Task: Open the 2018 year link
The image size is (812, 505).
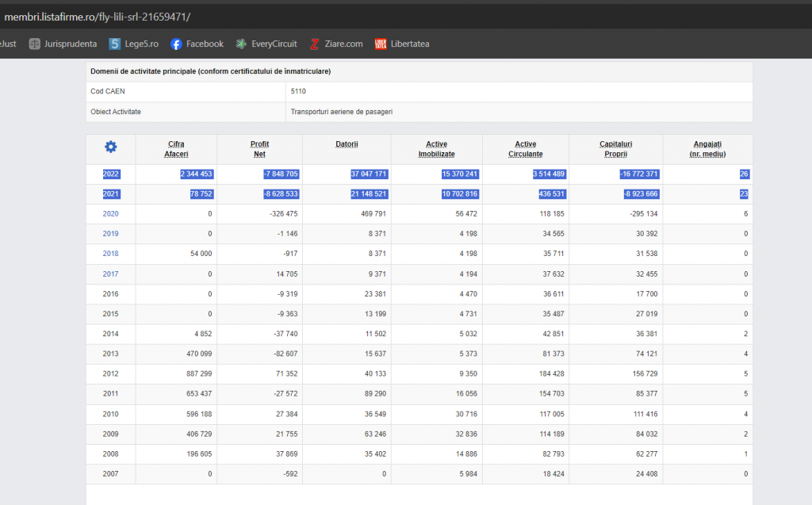Action: click(x=110, y=254)
